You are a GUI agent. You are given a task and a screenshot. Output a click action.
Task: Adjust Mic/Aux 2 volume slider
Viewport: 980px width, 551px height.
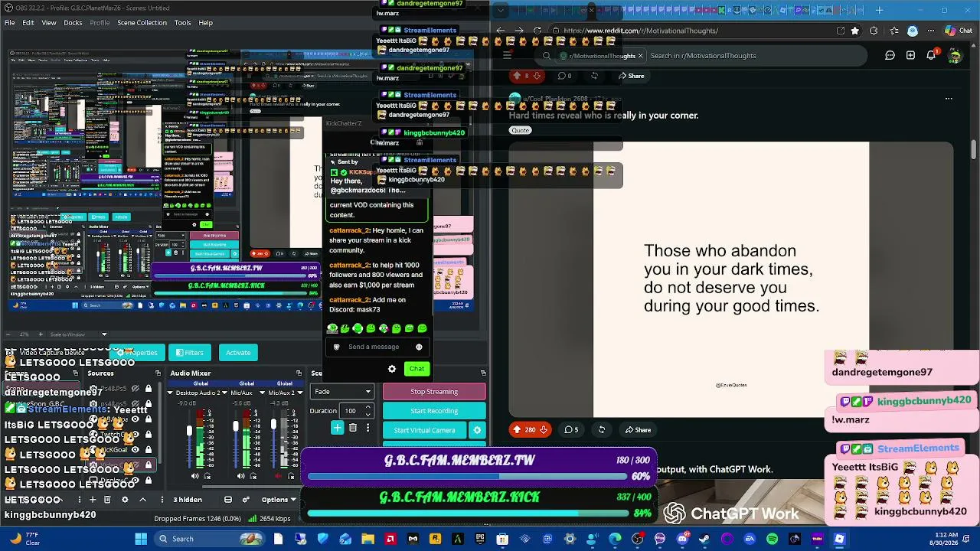pyautogui.click(x=273, y=440)
